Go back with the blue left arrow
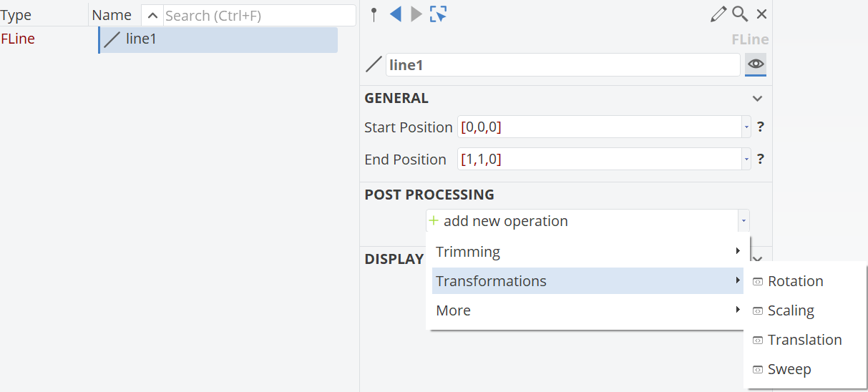Image resolution: width=868 pixels, height=392 pixels. (x=395, y=14)
